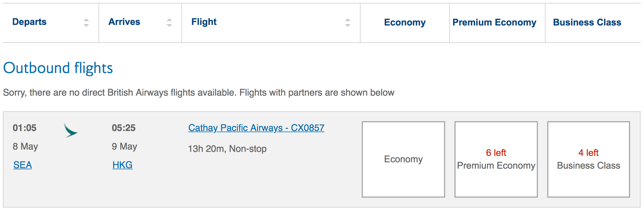This screenshot has height=211, width=644.
Task: Toggle sort arrows in Arrives column
Action: (x=169, y=23)
